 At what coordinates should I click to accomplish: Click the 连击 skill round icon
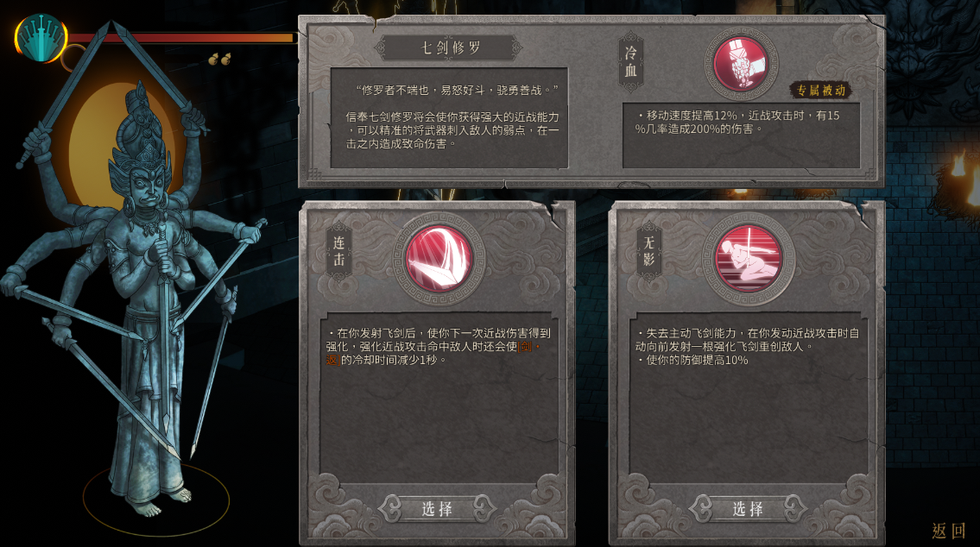439,259
